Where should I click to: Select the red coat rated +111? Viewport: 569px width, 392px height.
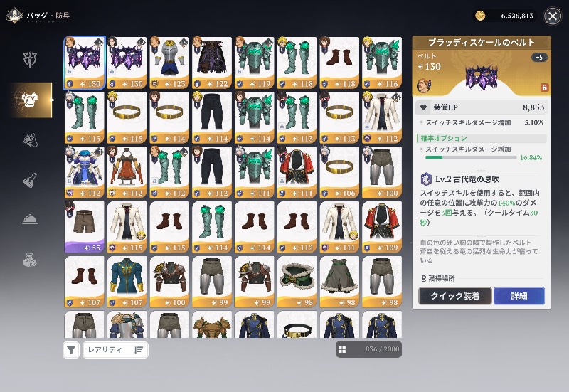tap(297, 172)
